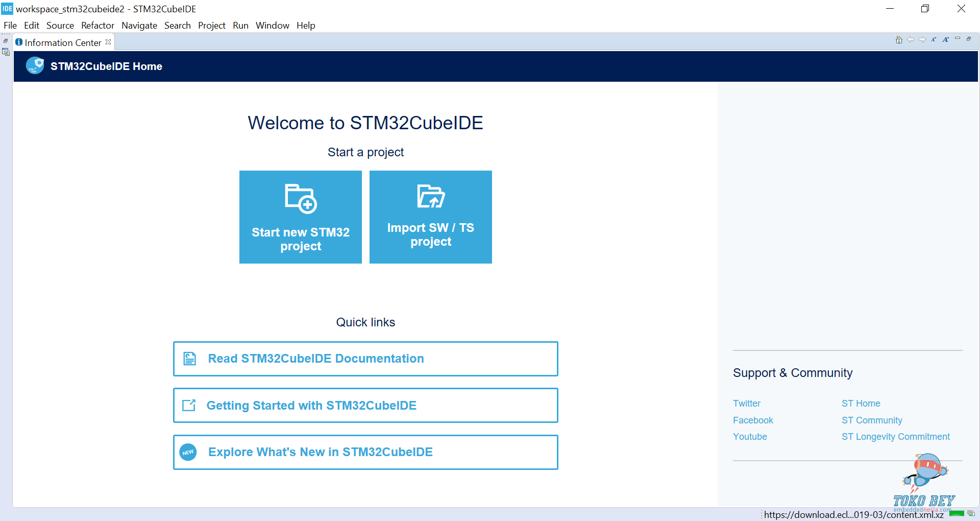Open the C/C++ perspective icon in left sidebar
The height and width of the screenshot is (521, 980).
coord(6,52)
